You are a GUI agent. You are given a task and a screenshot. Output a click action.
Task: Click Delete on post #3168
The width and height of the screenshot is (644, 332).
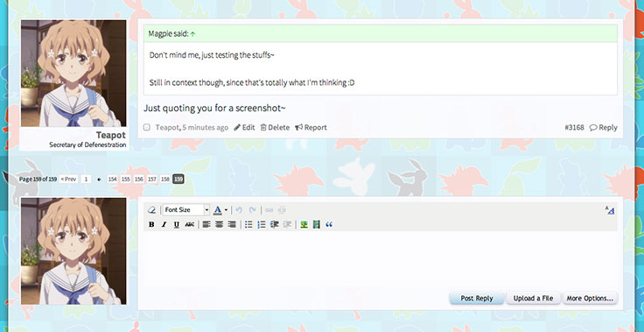(x=275, y=128)
